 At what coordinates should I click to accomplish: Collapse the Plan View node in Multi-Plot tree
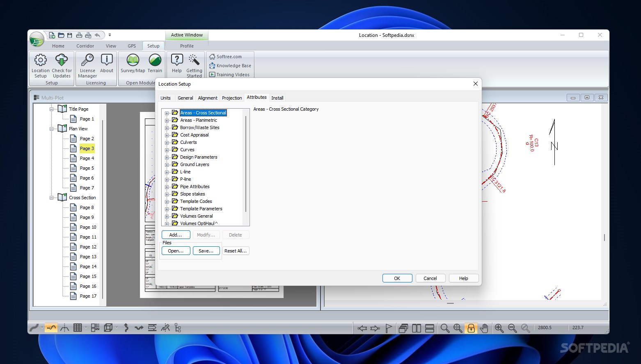(52, 129)
